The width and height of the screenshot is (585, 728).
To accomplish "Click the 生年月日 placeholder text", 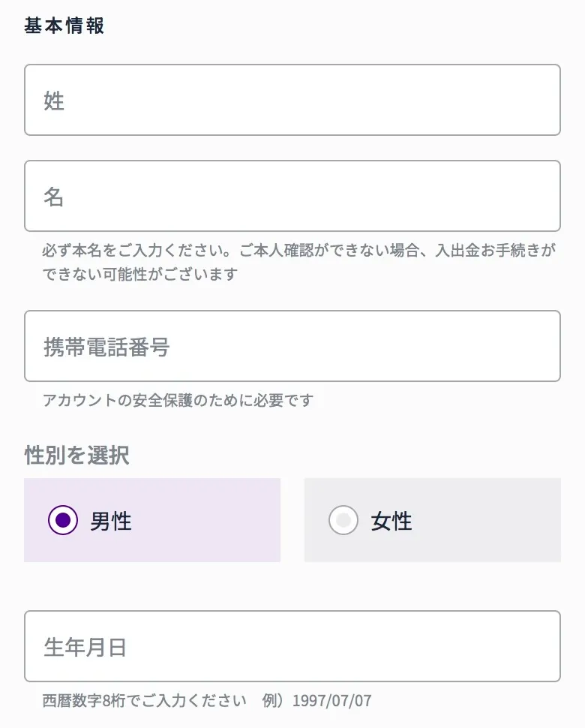I will tap(85, 647).
